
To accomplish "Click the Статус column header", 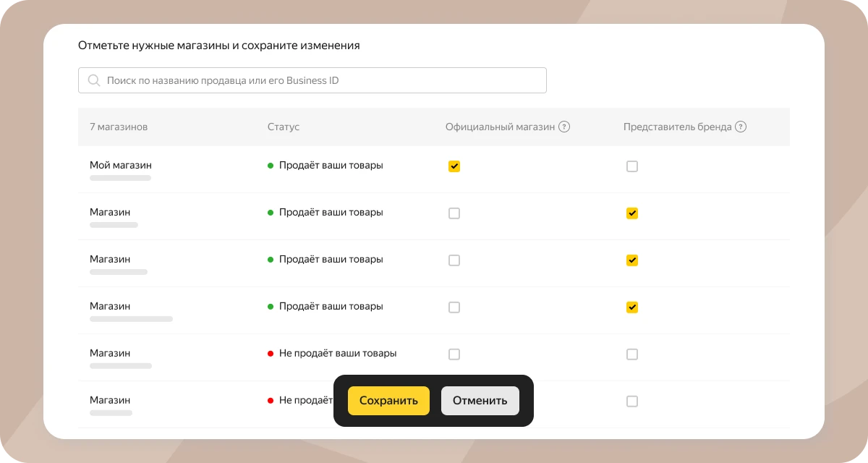I will 283,127.
